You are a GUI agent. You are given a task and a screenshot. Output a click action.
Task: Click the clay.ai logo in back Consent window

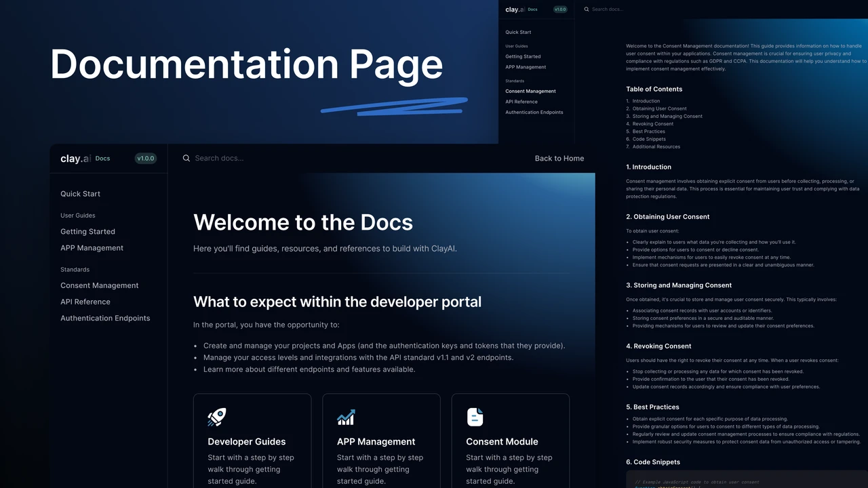click(515, 9)
